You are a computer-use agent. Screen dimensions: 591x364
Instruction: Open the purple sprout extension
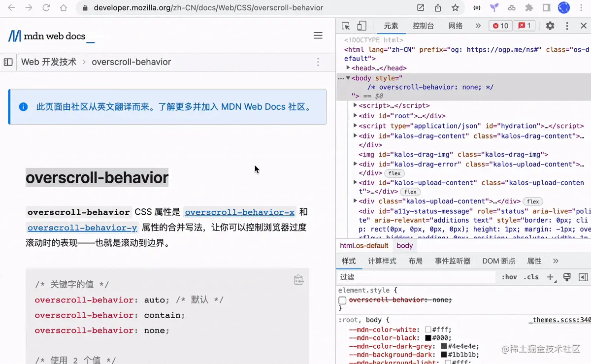coord(494,8)
